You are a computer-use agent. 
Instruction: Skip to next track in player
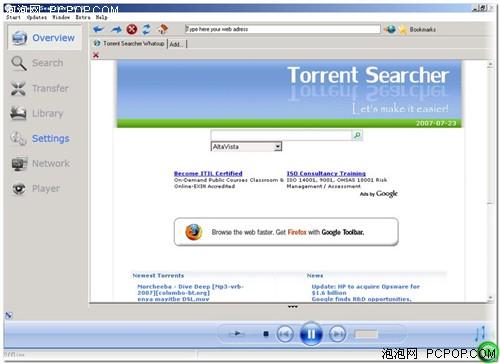point(337,334)
